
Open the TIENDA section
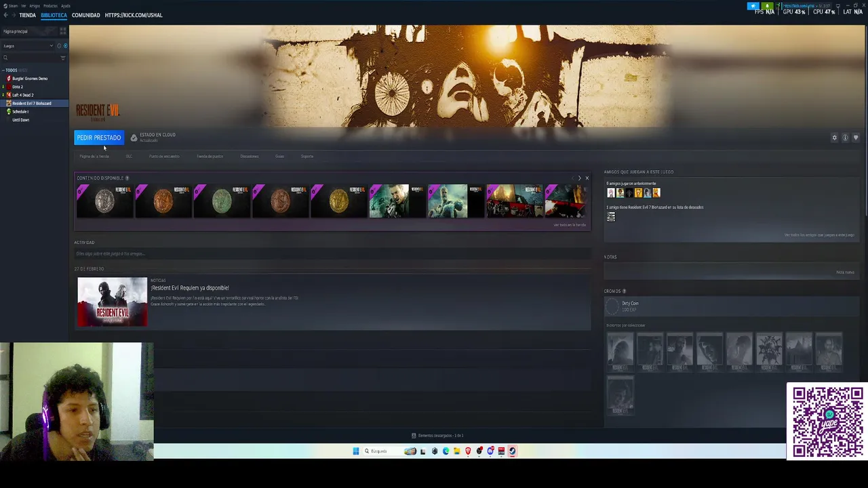click(28, 15)
